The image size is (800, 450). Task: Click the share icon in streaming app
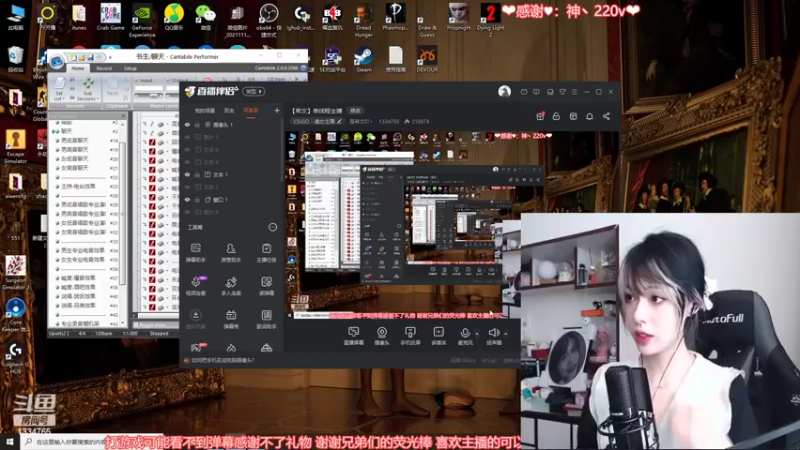coord(606,116)
